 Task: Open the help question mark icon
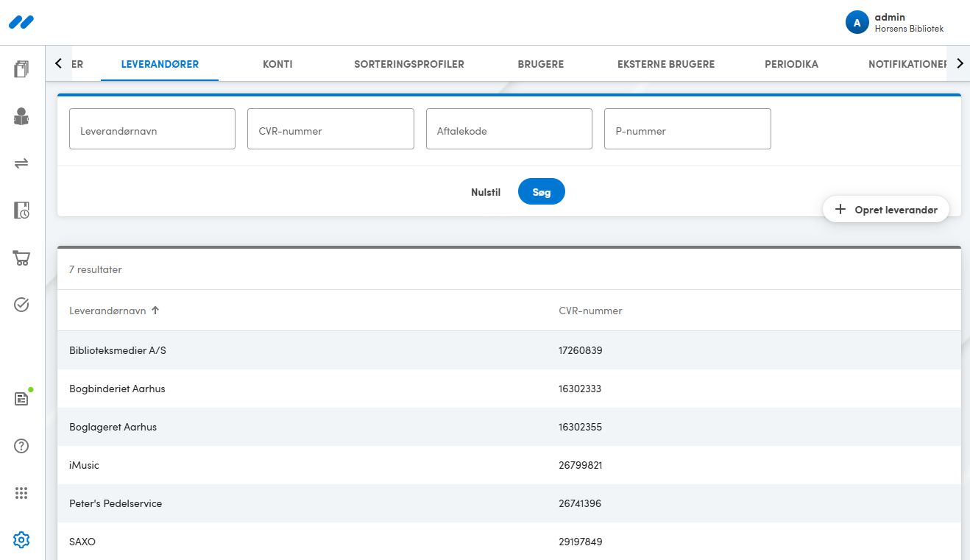point(21,446)
